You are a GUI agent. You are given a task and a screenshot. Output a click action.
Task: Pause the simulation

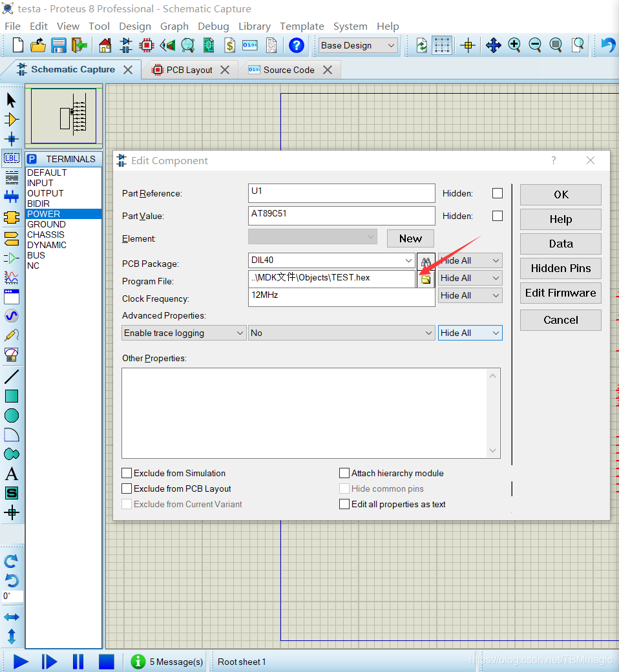tap(78, 662)
